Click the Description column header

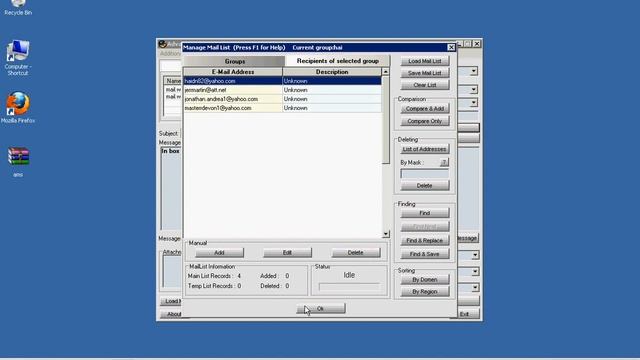(332, 72)
